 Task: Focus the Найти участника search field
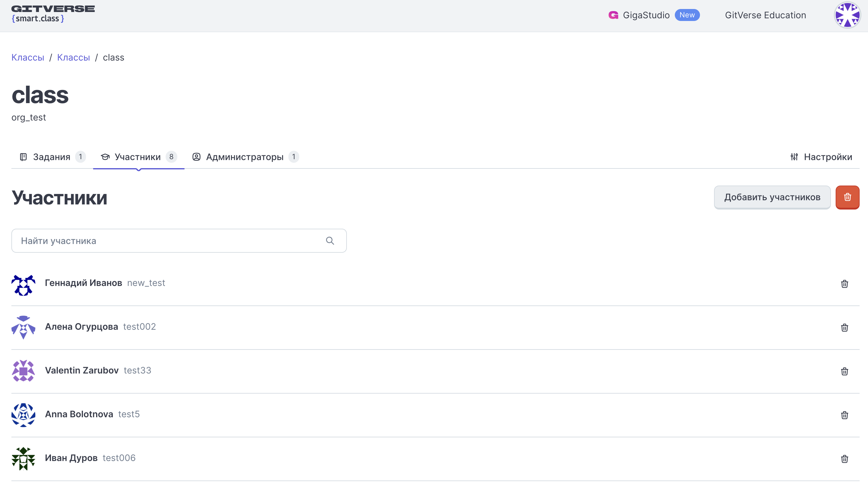click(x=168, y=241)
